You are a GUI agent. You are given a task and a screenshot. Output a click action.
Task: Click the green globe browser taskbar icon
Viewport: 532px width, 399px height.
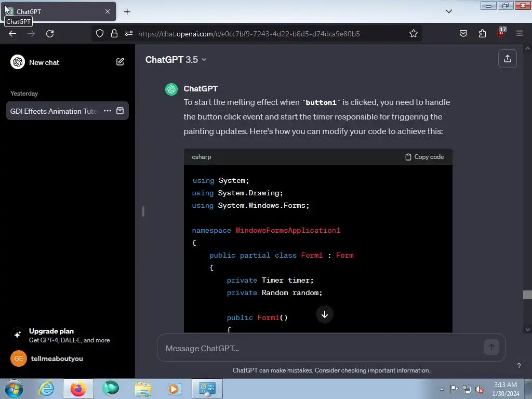pyautogui.click(x=111, y=389)
